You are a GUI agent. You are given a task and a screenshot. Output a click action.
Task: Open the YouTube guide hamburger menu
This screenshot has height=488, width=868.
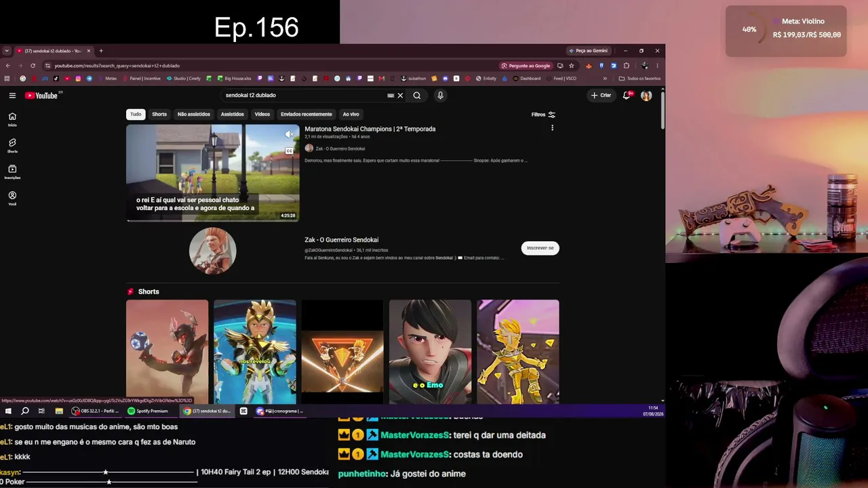click(12, 96)
